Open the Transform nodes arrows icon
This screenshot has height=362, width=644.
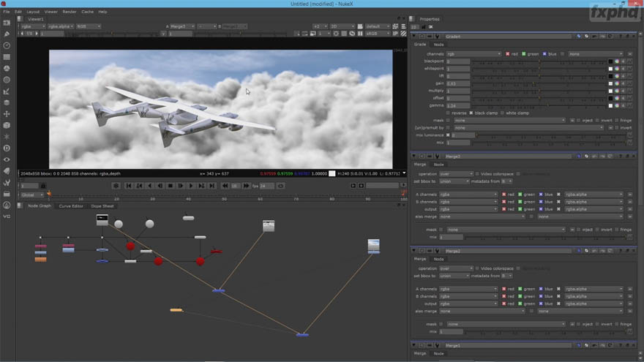coord(7,114)
